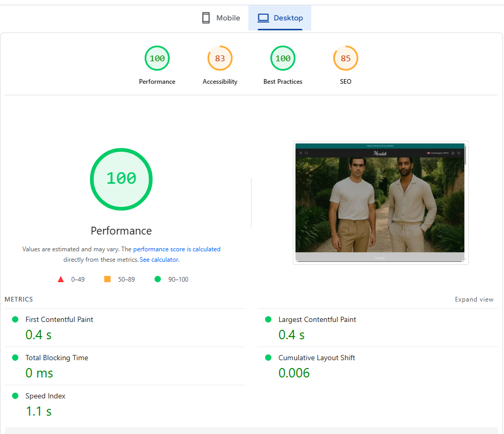Image resolution: width=504 pixels, height=434 pixels.
Task: Click the SEO score 85 gauge
Action: click(346, 59)
